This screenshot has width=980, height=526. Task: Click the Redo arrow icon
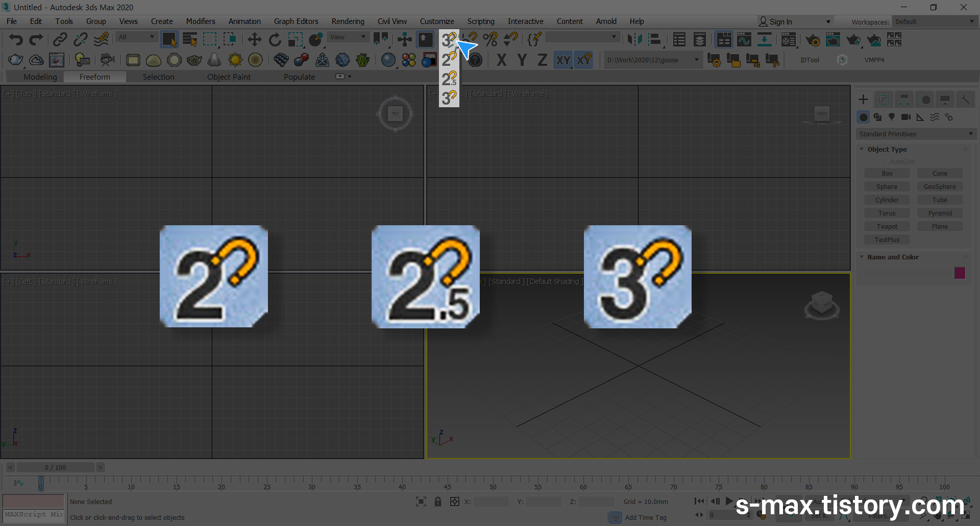36,39
